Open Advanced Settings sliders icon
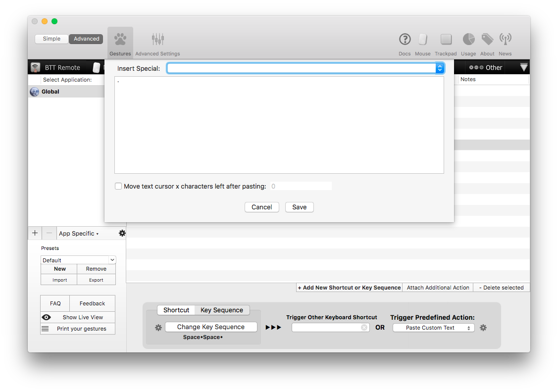This screenshot has height=392, width=558. [157, 39]
